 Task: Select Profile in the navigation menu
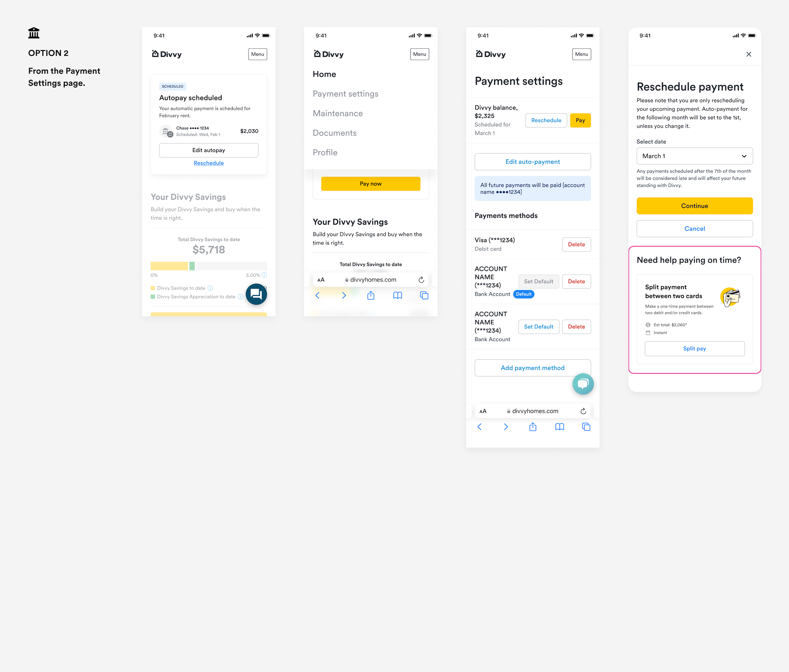(x=325, y=152)
